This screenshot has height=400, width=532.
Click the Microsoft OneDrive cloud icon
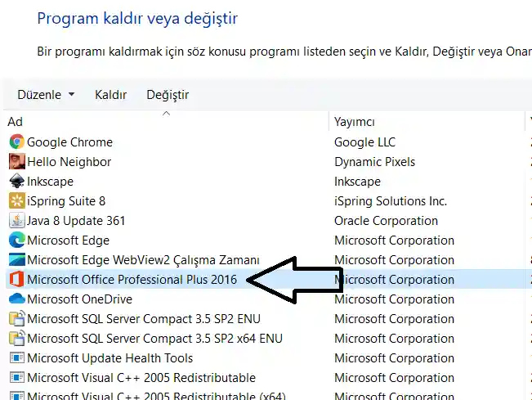(x=16, y=299)
